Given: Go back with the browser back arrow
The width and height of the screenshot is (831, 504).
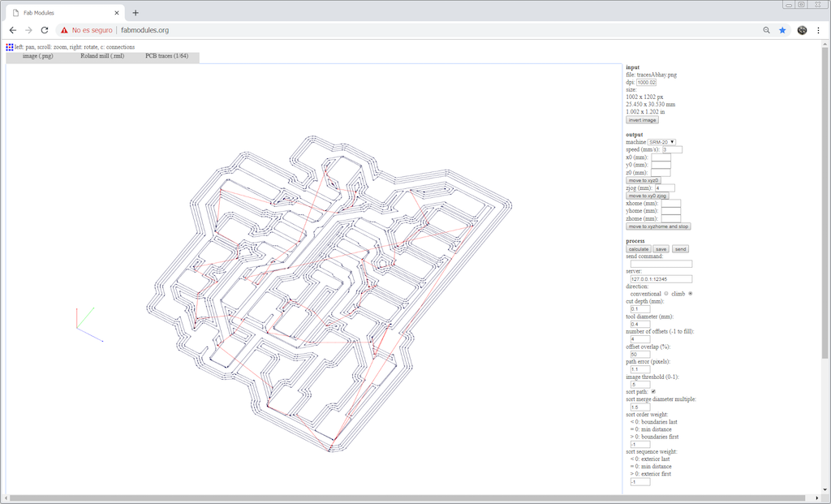Looking at the screenshot, I should pyautogui.click(x=13, y=30).
